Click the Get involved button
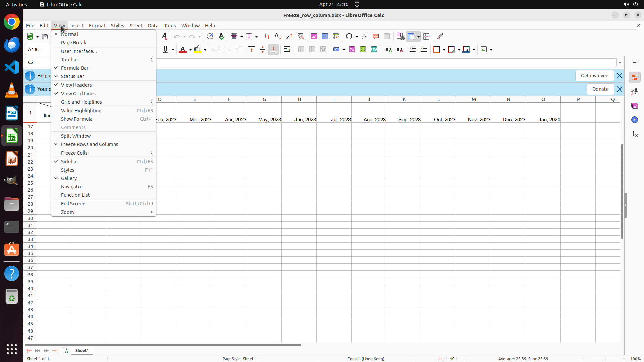 click(594, 76)
